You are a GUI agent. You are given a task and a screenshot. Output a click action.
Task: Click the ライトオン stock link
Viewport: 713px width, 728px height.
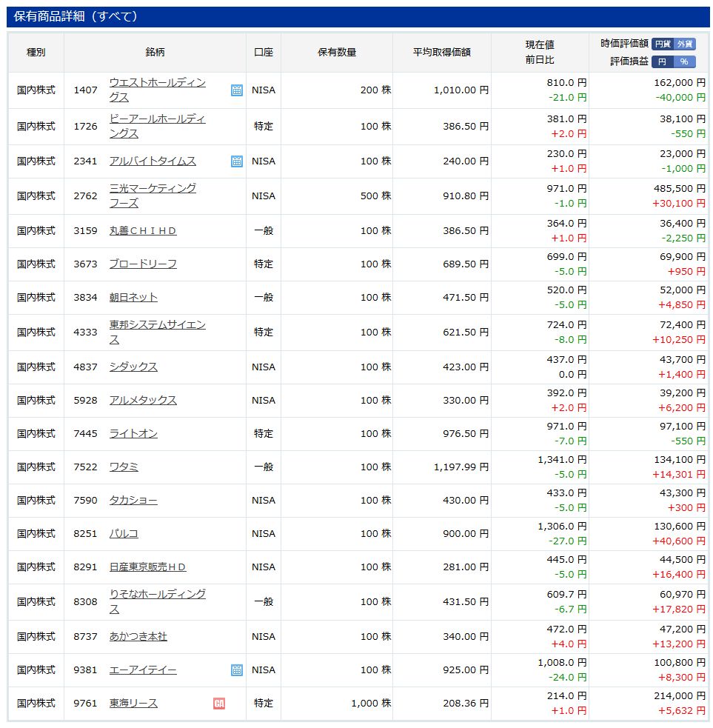tap(133, 434)
